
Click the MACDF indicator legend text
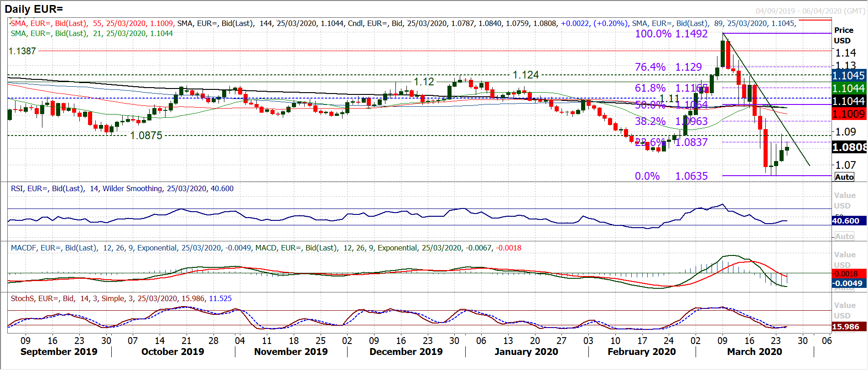[x=131, y=248]
